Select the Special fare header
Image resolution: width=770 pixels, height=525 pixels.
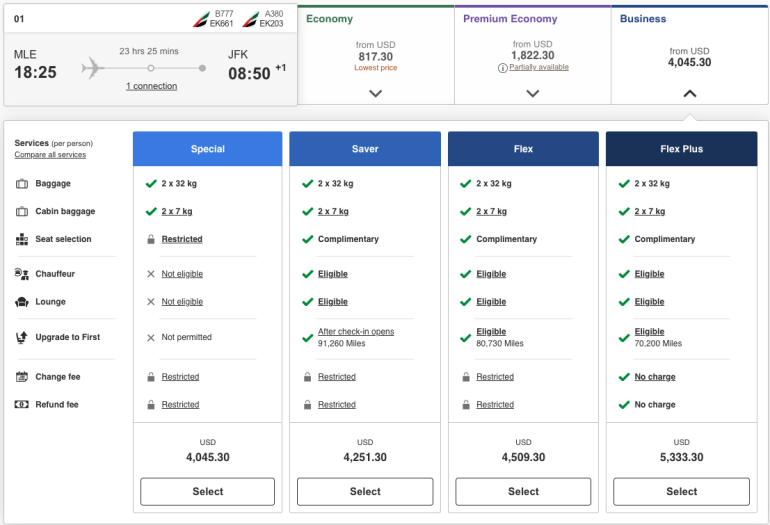207,149
